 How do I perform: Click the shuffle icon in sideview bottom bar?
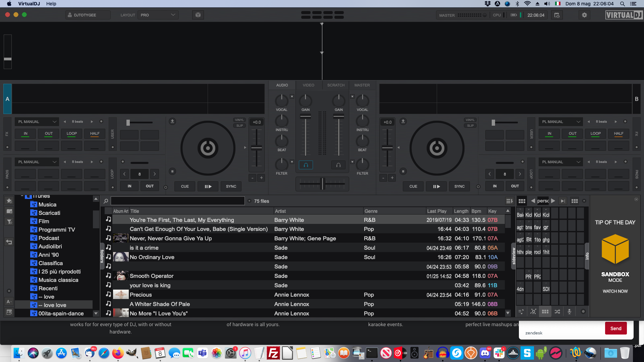[557, 312]
